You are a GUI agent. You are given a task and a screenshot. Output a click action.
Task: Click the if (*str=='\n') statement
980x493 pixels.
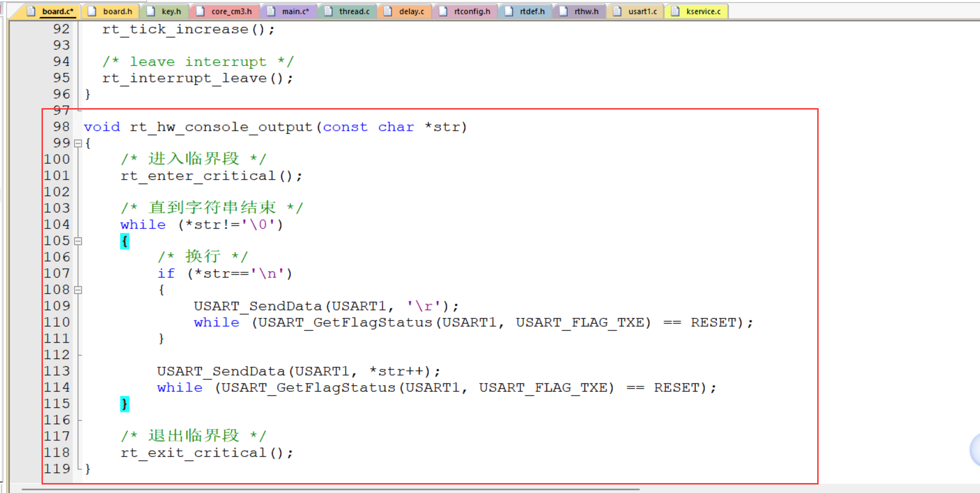pyautogui.click(x=225, y=273)
